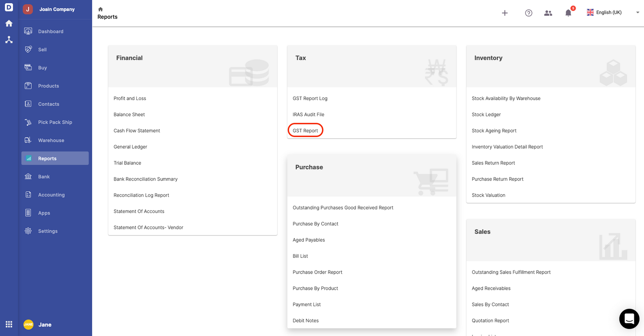The width and height of the screenshot is (644, 336).
Task: Click the breadcrumb home icon above Reports
Action: click(x=101, y=9)
